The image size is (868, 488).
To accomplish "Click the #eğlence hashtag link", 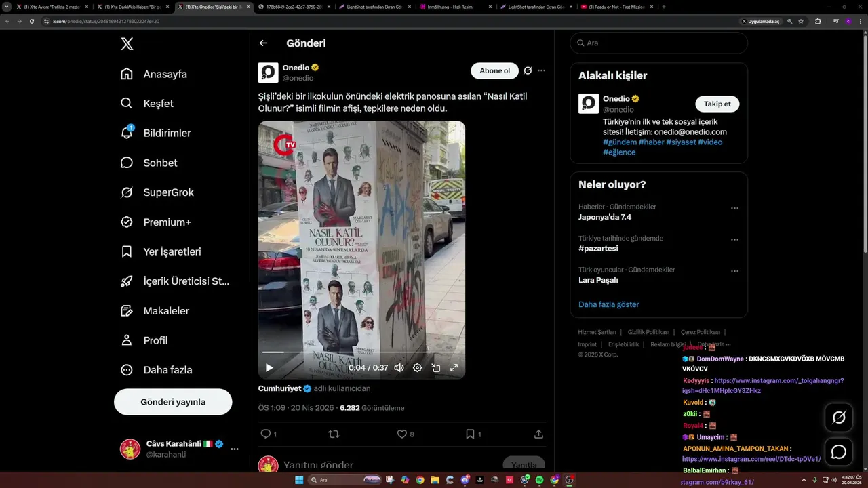I will (619, 152).
